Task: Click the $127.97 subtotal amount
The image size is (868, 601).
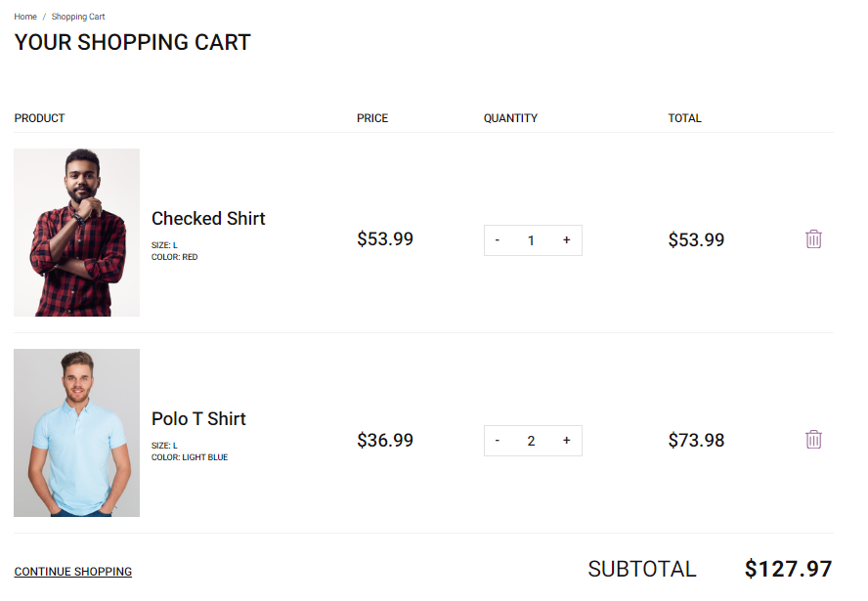Action: (x=788, y=569)
